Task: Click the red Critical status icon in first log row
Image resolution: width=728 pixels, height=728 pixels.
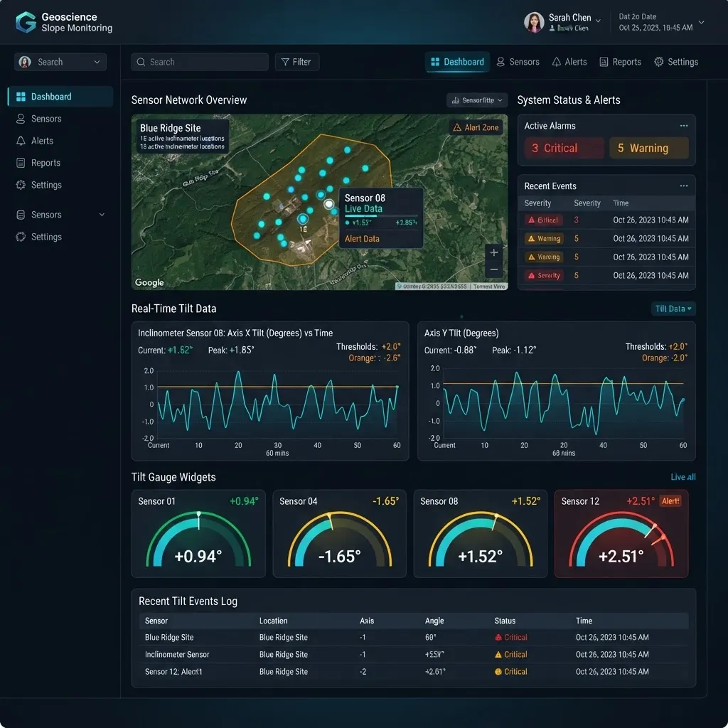Action: tap(498, 638)
